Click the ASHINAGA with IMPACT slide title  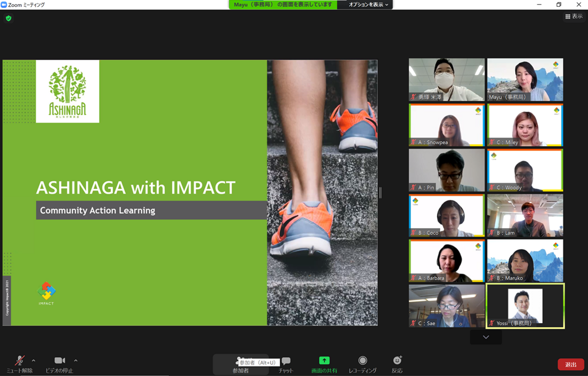136,188
